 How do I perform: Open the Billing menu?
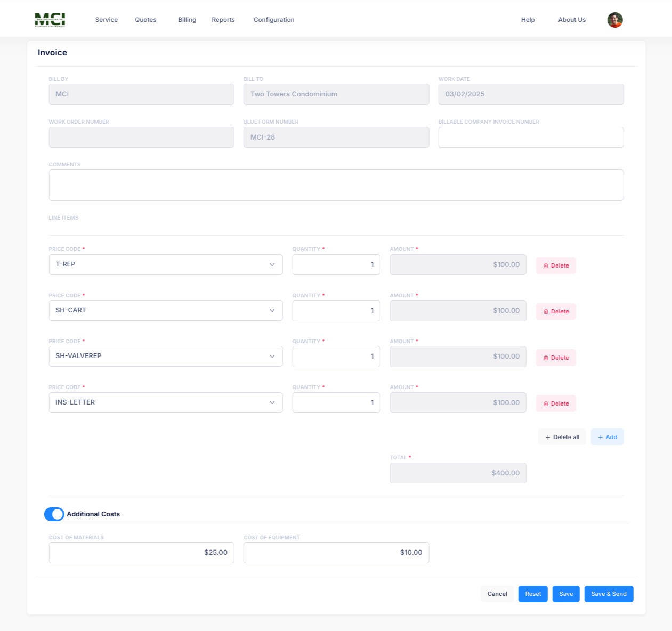(187, 20)
